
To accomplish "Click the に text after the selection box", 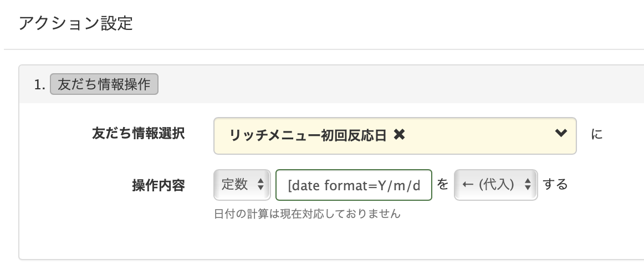I will click(x=597, y=135).
